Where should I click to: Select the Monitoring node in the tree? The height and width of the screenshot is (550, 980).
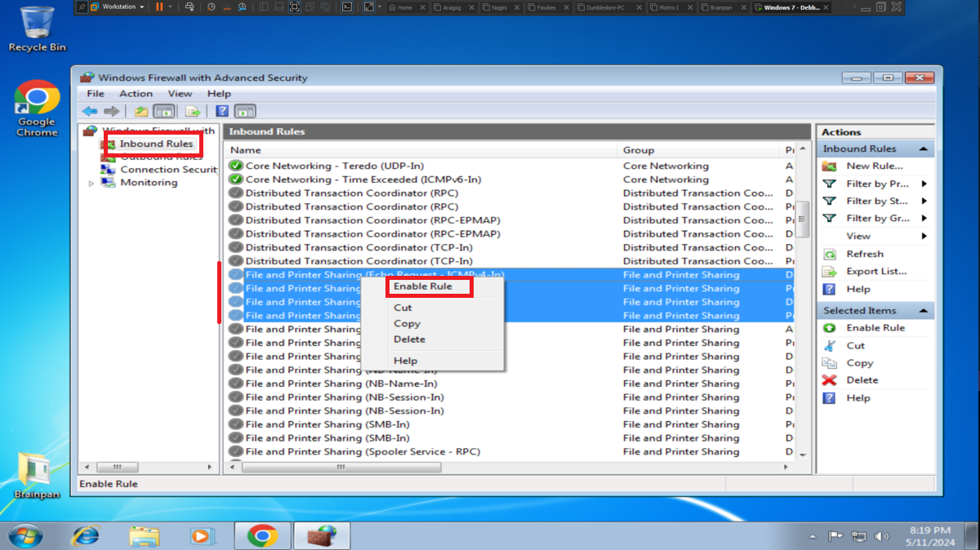[149, 183]
